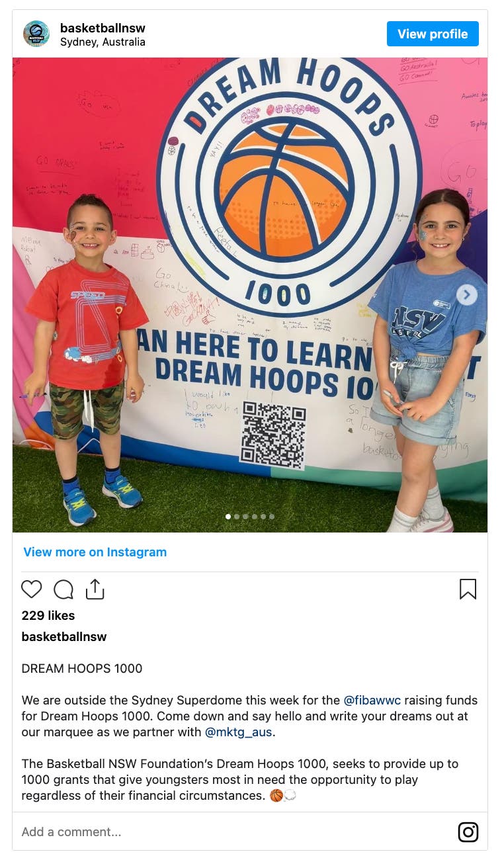Image resolution: width=504 pixels, height=856 pixels.
Task: Click Sydney, Australia location link
Action: [x=103, y=42]
